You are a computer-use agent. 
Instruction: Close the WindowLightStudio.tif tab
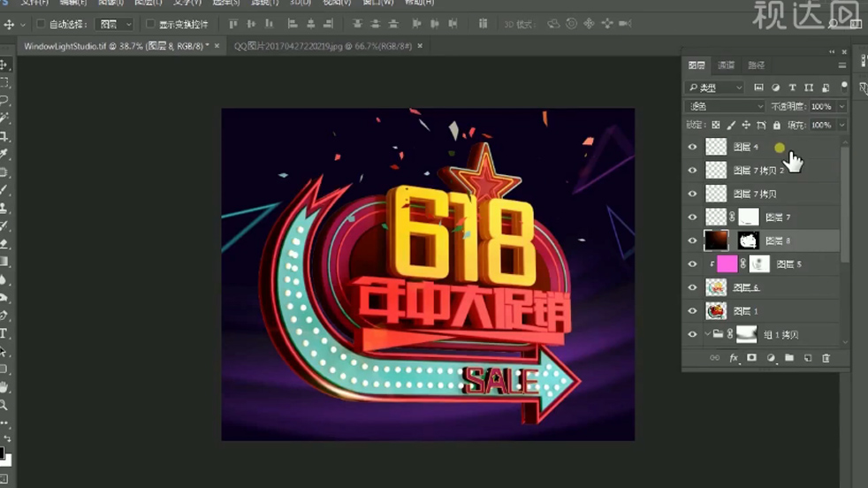coord(217,46)
